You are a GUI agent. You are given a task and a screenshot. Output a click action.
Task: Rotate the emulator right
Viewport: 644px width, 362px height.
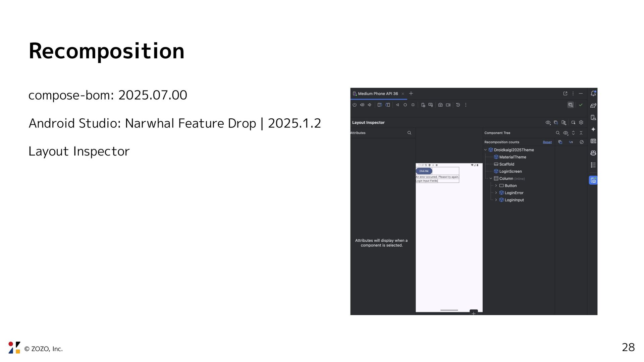(388, 105)
